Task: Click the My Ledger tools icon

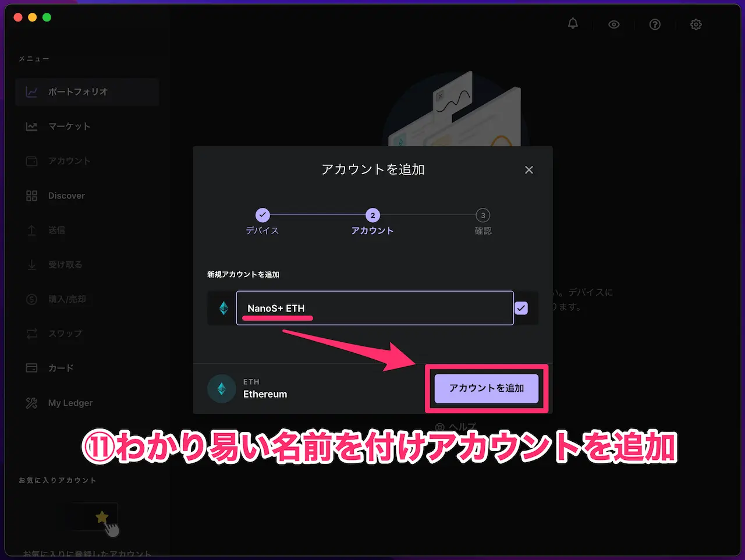Action: 32,403
